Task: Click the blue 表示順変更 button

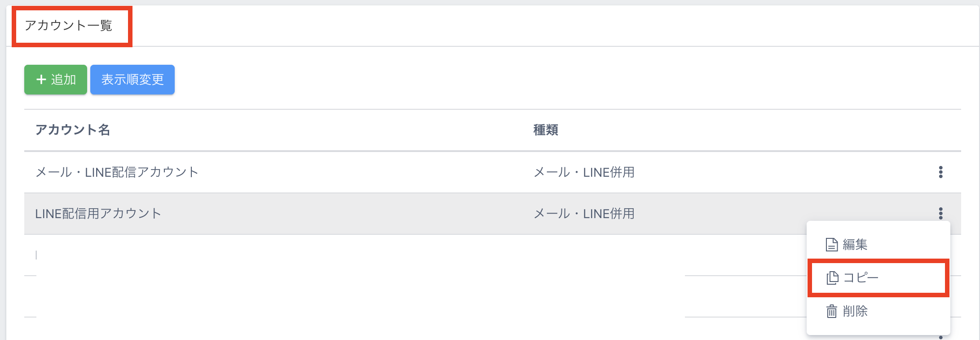Action: (x=132, y=80)
